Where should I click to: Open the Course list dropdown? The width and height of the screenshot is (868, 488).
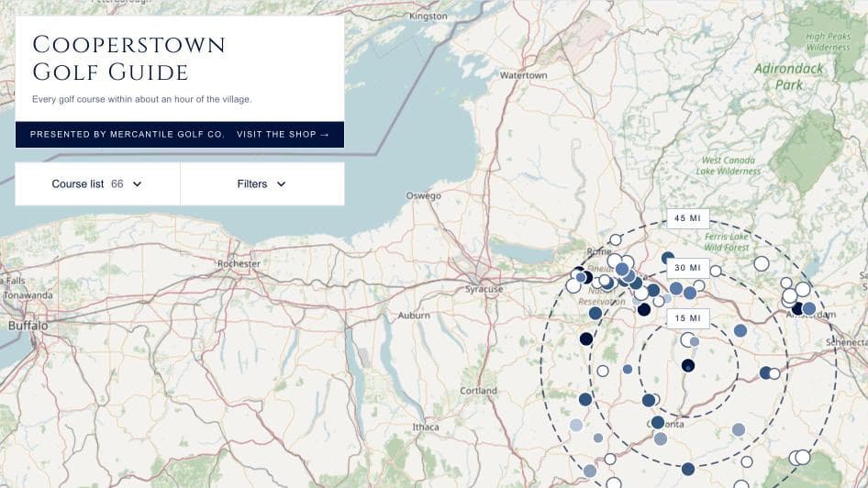pyautogui.click(x=97, y=183)
